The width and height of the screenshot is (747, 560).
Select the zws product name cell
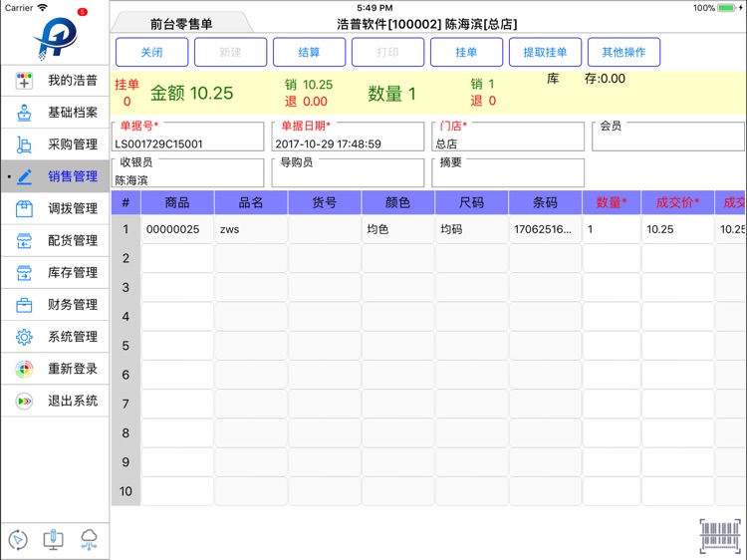coord(251,229)
